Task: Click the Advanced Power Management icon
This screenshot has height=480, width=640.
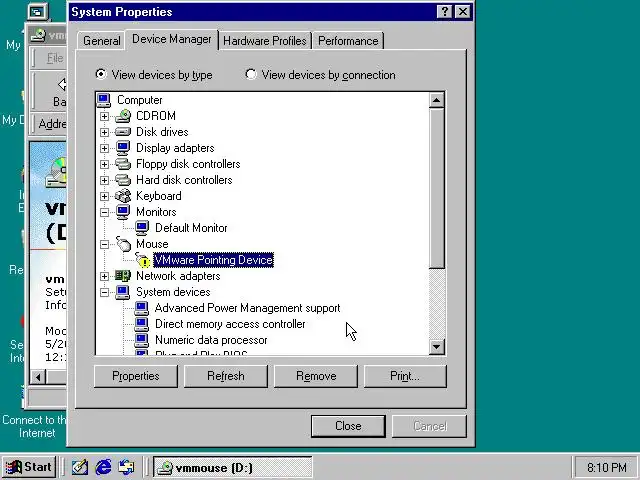Action: pyautogui.click(x=142, y=308)
